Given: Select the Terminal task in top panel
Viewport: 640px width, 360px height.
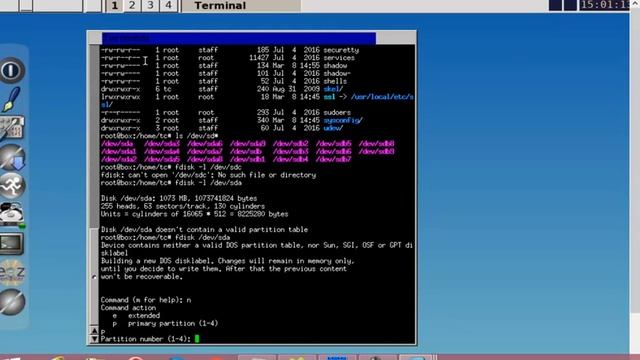Looking at the screenshot, I should pos(241,6).
